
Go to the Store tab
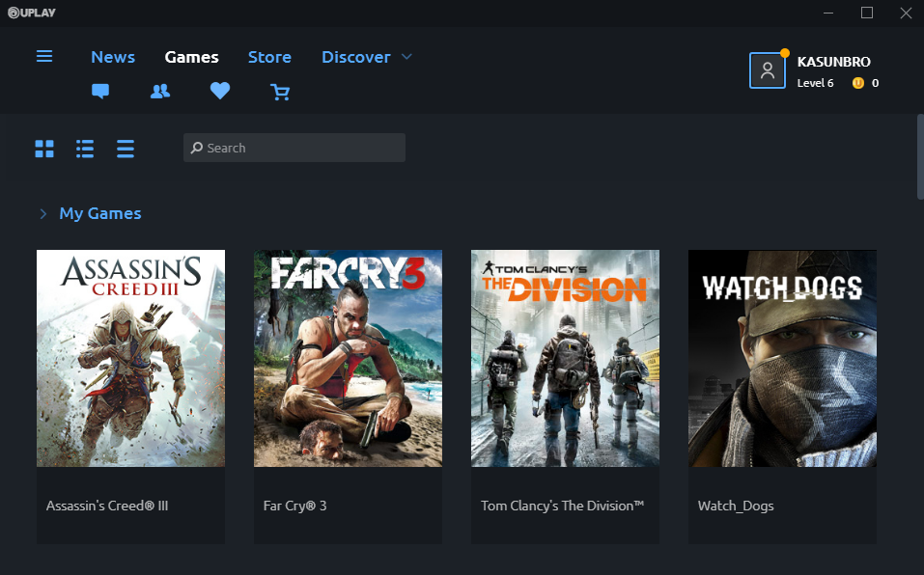[269, 57]
